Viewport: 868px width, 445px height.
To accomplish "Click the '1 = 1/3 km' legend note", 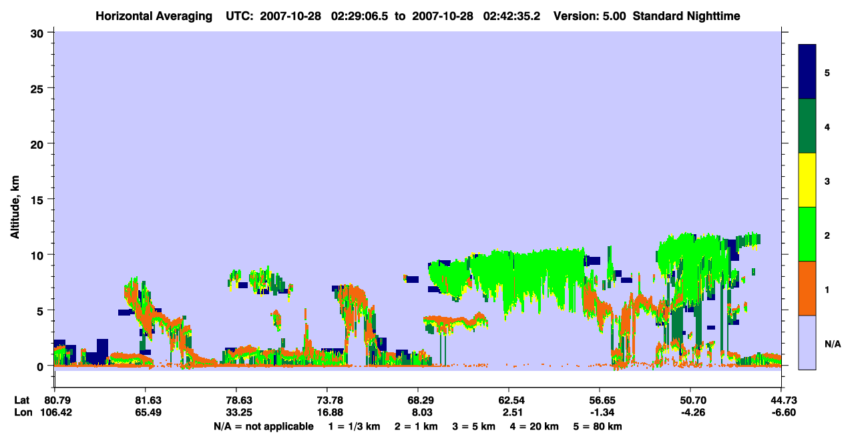I will pos(355,426).
